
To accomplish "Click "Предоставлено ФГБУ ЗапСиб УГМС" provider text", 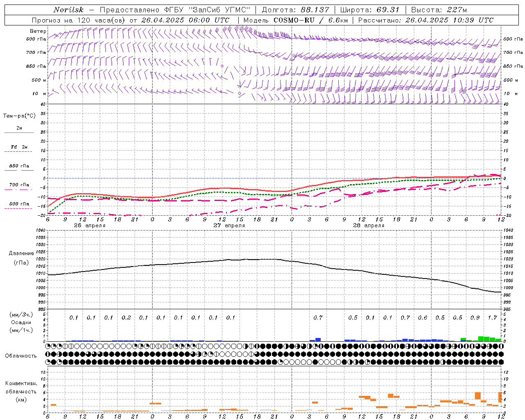I will [x=175, y=10].
